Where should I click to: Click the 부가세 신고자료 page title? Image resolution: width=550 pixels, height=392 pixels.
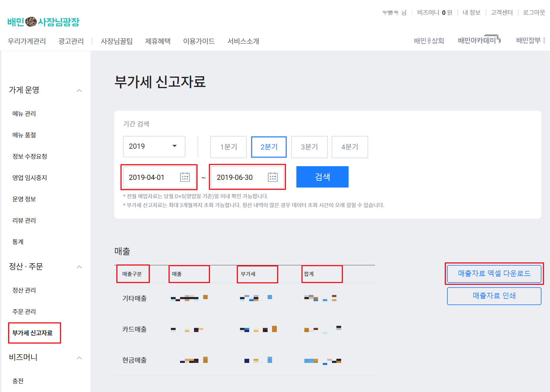point(160,82)
